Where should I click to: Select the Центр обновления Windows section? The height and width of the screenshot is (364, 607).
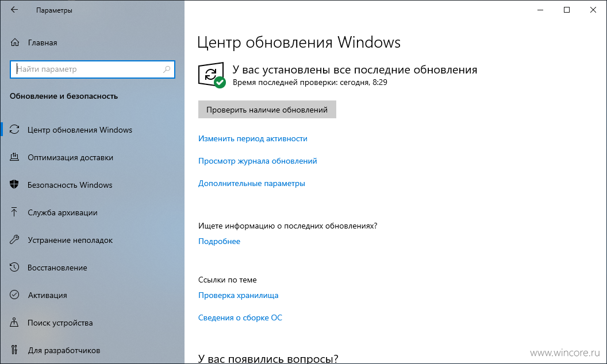[92, 130]
